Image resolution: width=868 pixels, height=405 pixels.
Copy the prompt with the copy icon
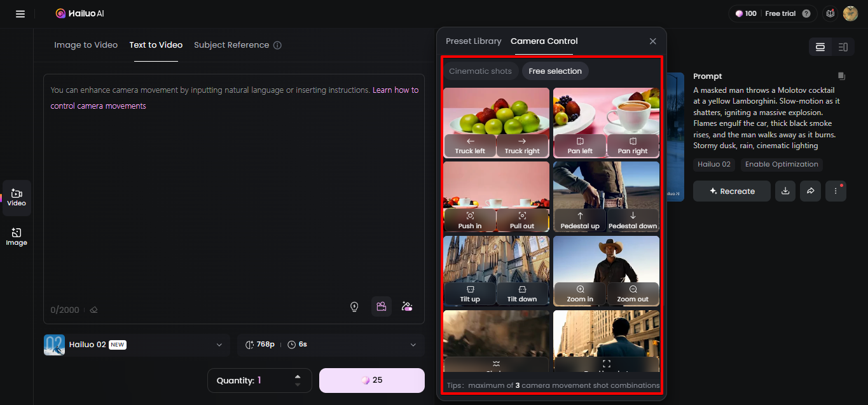(x=842, y=76)
